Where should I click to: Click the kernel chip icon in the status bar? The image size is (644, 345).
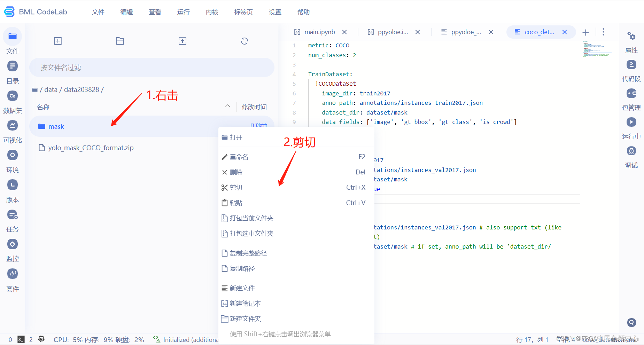41,339
